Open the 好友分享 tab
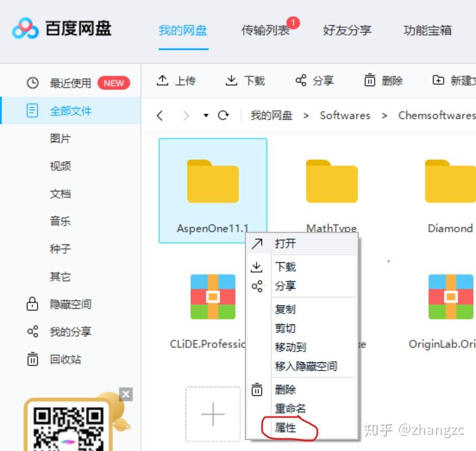476x451 pixels. click(347, 30)
